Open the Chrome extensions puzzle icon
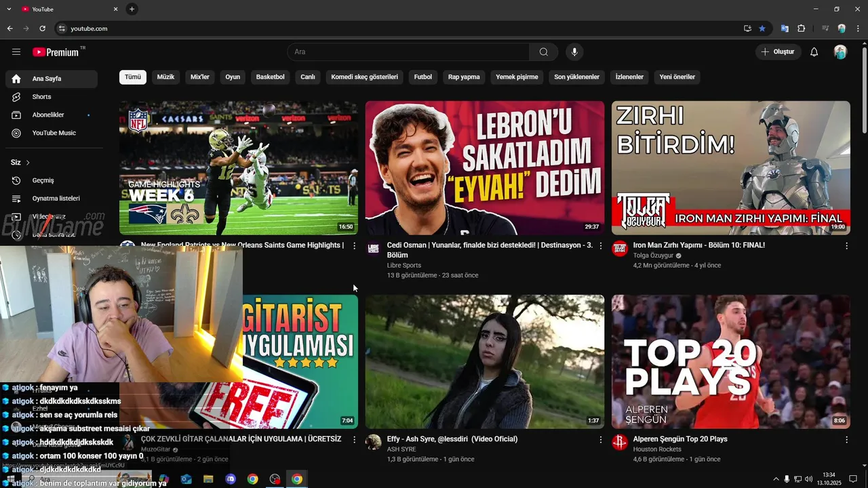868x488 pixels. click(x=801, y=28)
